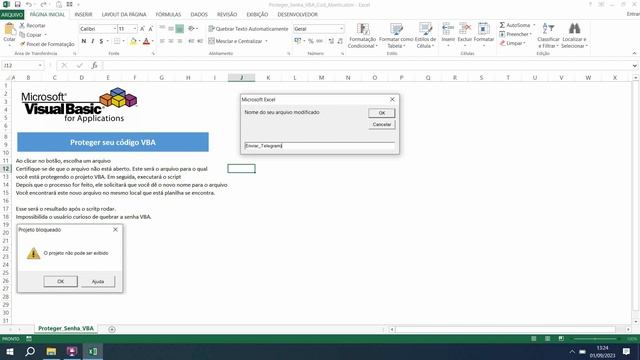Screen dimensions: 640x360
Task: Switch to the FÓRMULAS tab
Action: coord(168,15)
